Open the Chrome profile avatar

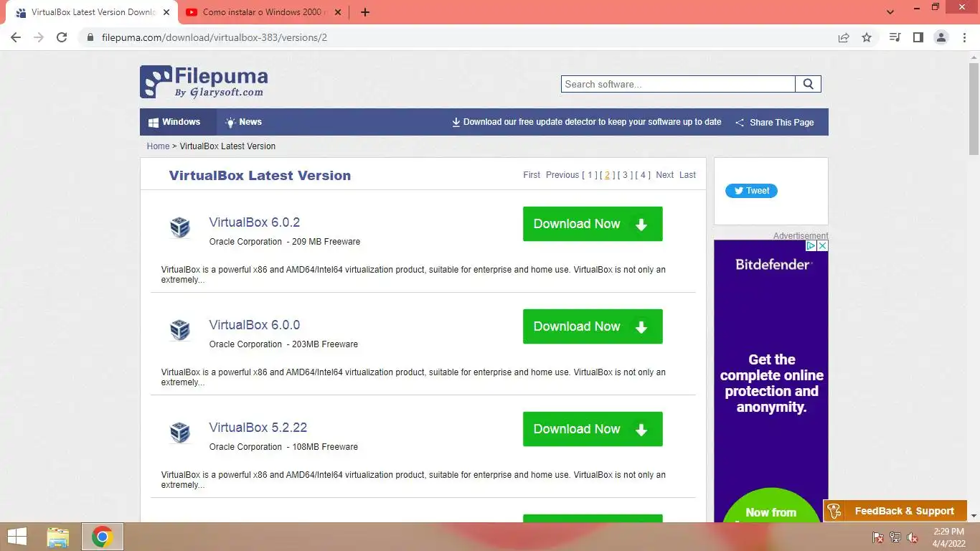point(941,37)
